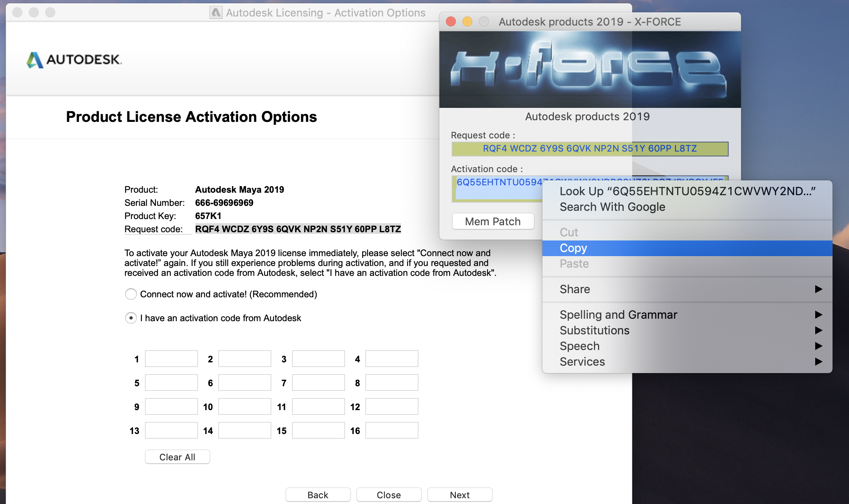
Task: Click the Next button
Action: click(459, 495)
